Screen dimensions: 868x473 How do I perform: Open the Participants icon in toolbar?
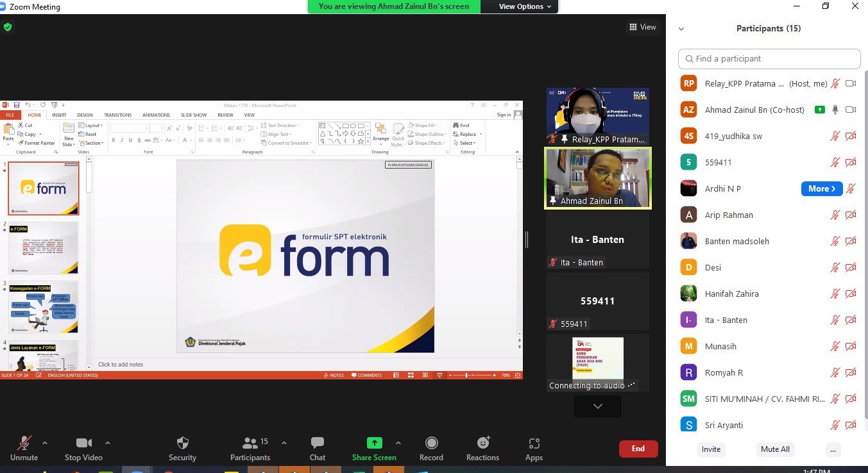[x=250, y=444]
